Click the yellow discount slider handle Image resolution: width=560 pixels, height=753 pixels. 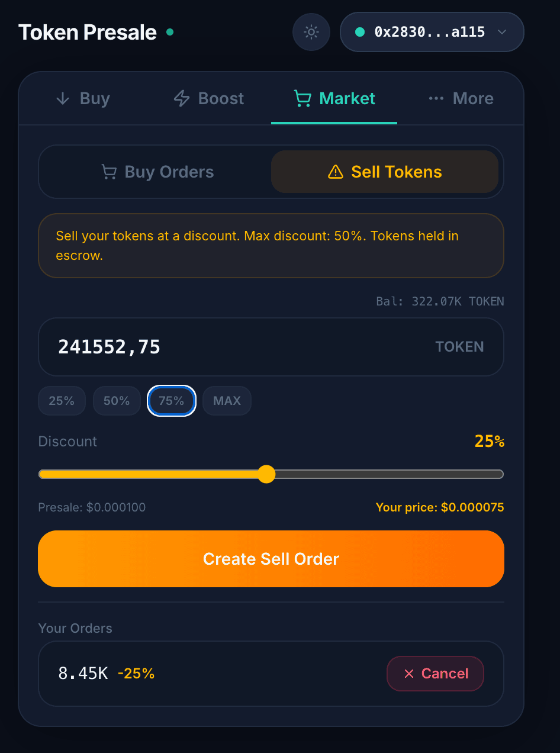tap(267, 474)
